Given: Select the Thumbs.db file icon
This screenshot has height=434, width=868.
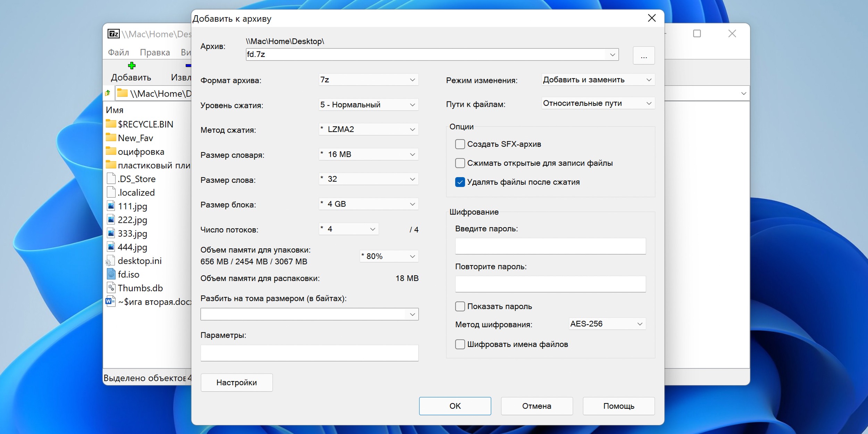Looking at the screenshot, I should tap(111, 288).
